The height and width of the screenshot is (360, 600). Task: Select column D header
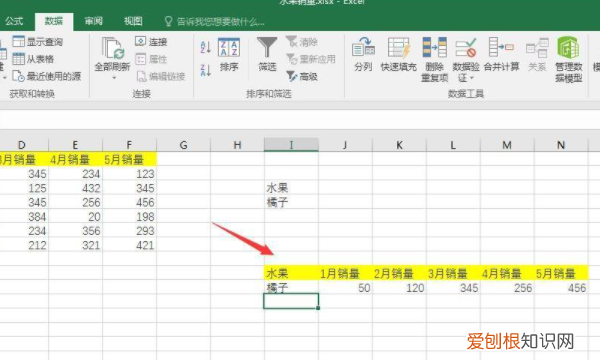coord(22,145)
